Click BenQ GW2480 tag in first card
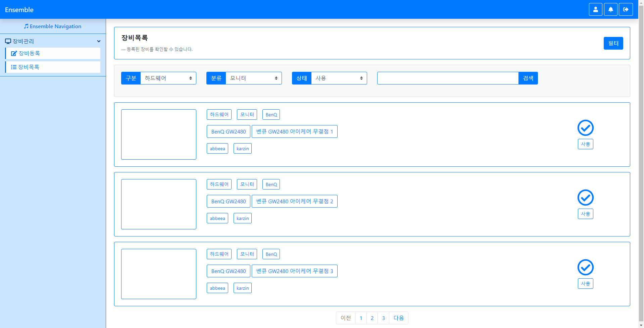Screen dimensions: 644x328 click(x=229, y=131)
